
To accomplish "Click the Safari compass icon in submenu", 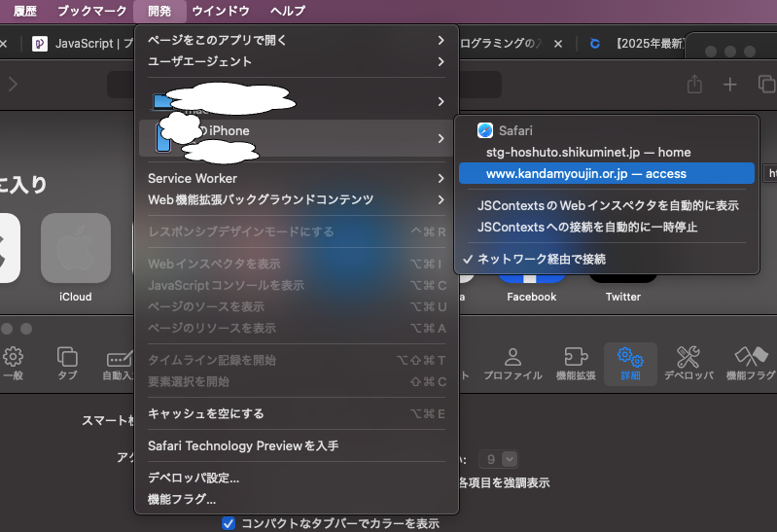I will coord(484,130).
